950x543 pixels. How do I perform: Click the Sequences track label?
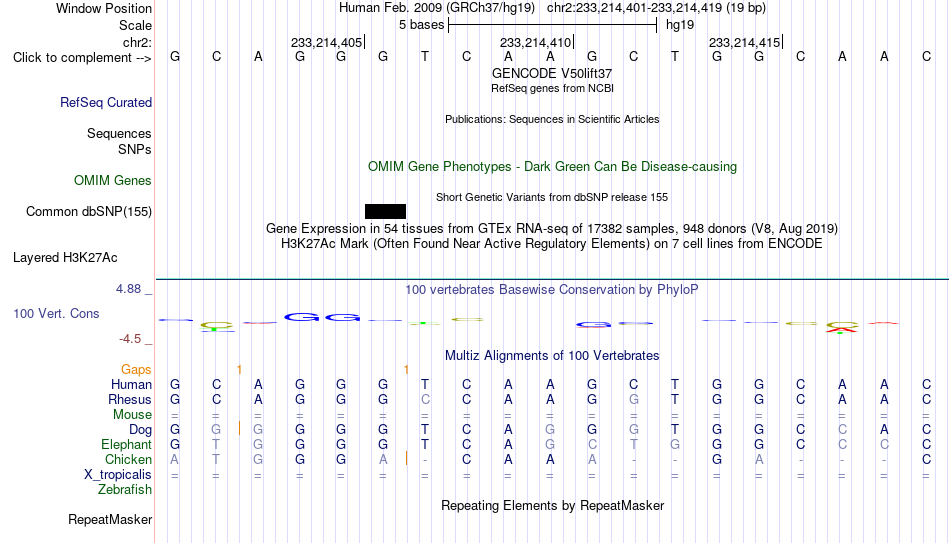119,133
